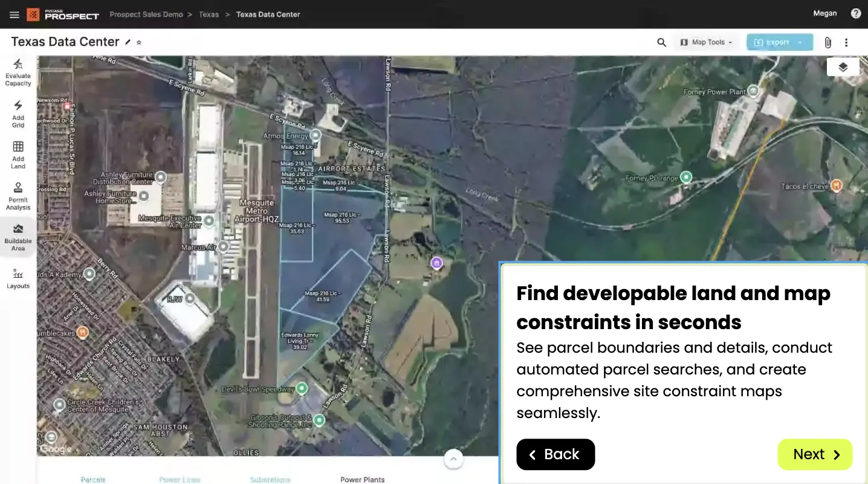This screenshot has width=868, height=484.
Task: Switch to the Substations tab
Action: coord(270,480)
